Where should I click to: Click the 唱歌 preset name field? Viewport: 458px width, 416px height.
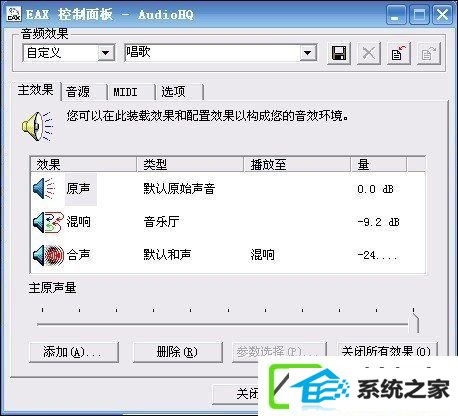212,53
